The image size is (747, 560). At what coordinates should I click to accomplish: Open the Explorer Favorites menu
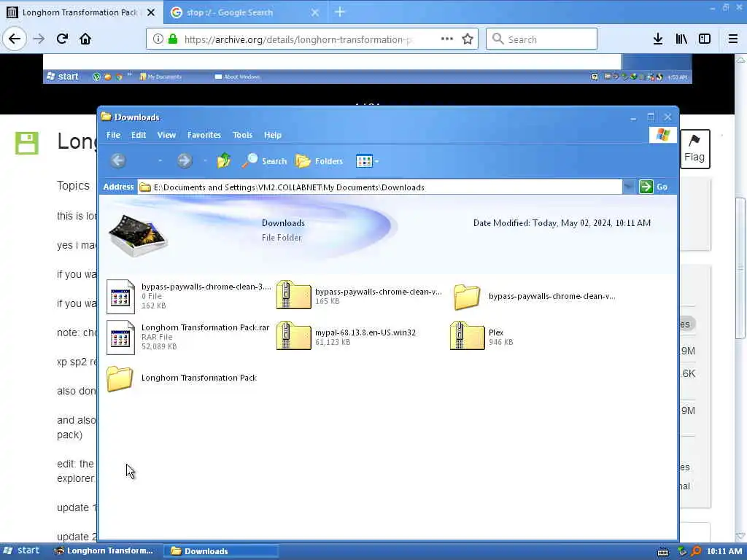[x=204, y=135]
